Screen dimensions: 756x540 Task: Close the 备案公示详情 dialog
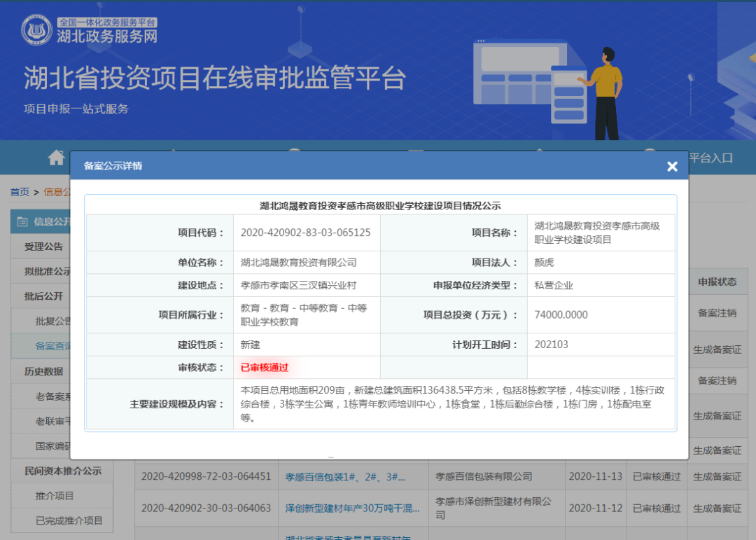coord(672,167)
